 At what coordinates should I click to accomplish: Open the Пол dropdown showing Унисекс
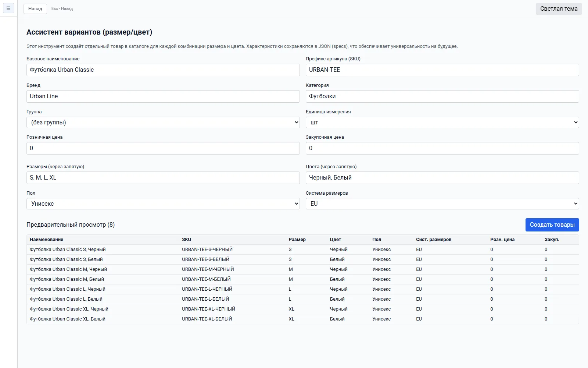click(163, 204)
